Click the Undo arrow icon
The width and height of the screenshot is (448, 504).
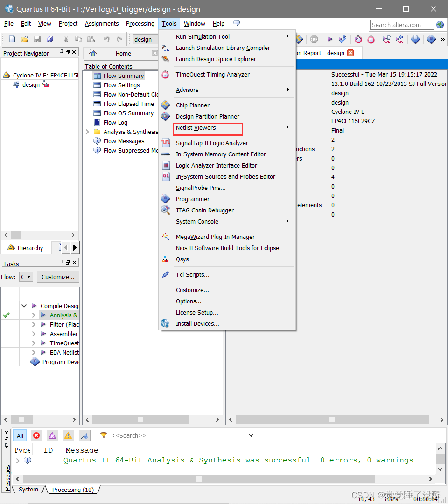click(107, 39)
